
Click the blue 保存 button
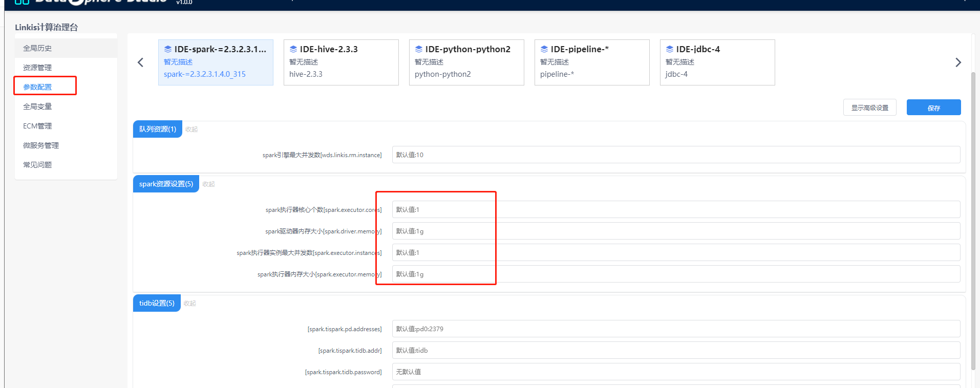pyautogui.click(x=933, y=107)
